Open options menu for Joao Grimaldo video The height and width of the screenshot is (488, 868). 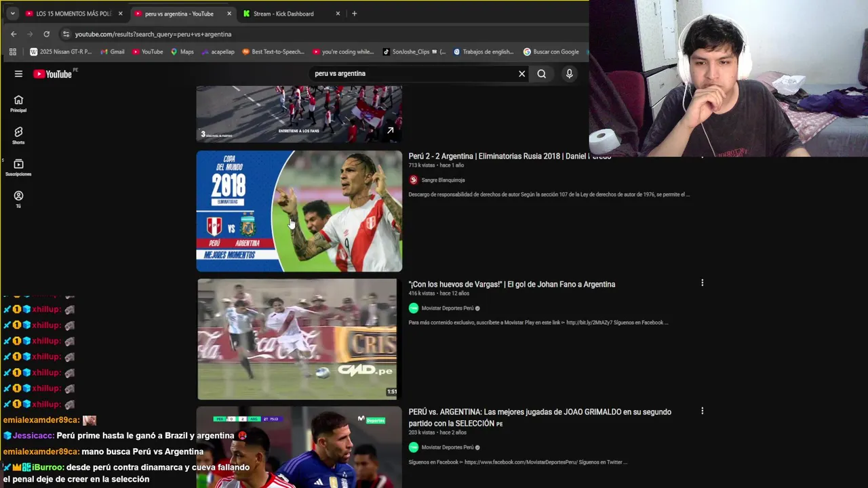click(x=702, y=411)
